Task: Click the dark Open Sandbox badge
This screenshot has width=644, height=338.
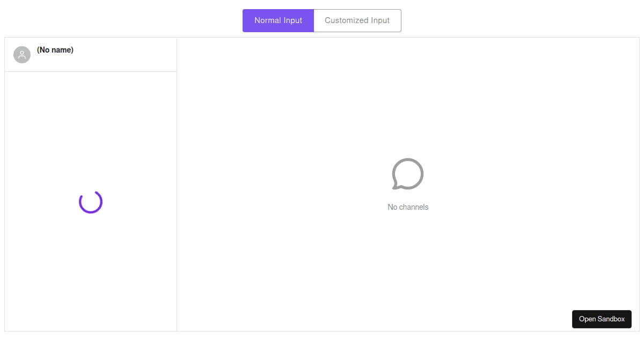Action: [602, 319]
